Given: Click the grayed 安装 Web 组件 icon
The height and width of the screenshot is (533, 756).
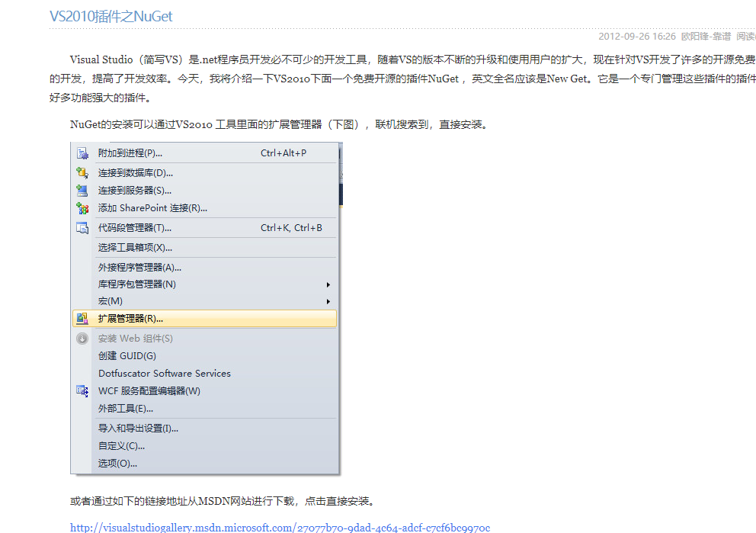Looking at the screenshot, I should click(x=82, y=338).
